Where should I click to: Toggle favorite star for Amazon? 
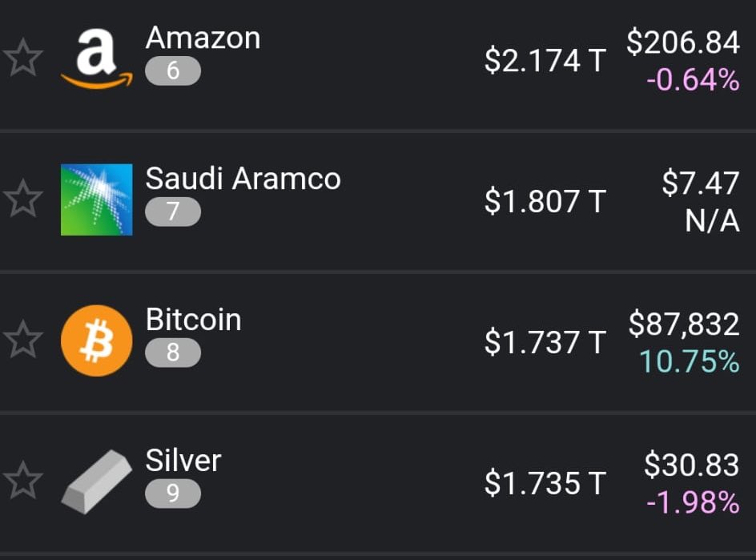click(22, 58)
